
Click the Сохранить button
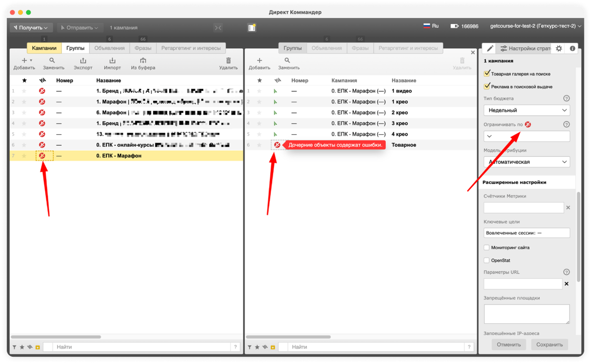click(x=550, y=344)
